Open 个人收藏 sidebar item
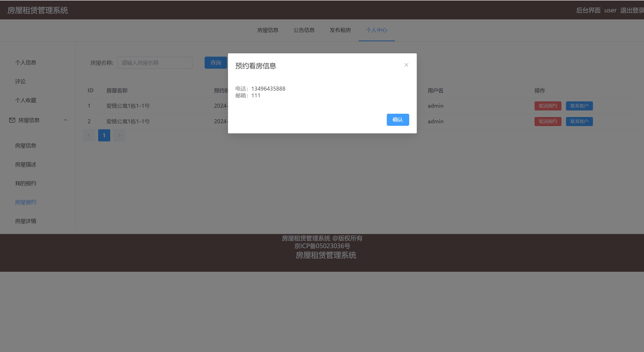Screen dimensions: 644x352 [x=26, y=100]
